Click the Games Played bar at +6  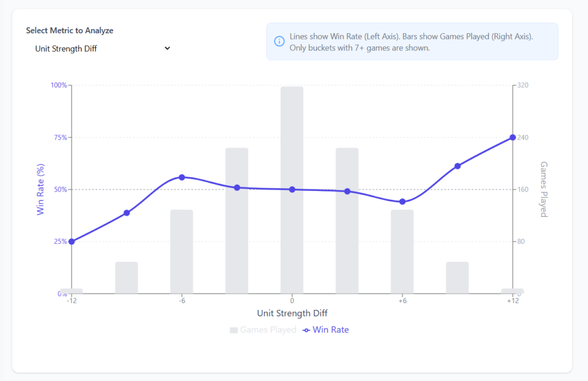403,252
